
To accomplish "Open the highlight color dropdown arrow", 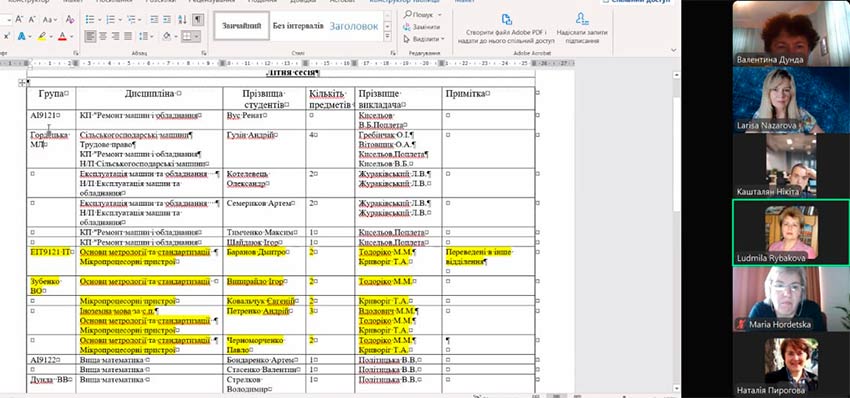I will click(51, 36).
